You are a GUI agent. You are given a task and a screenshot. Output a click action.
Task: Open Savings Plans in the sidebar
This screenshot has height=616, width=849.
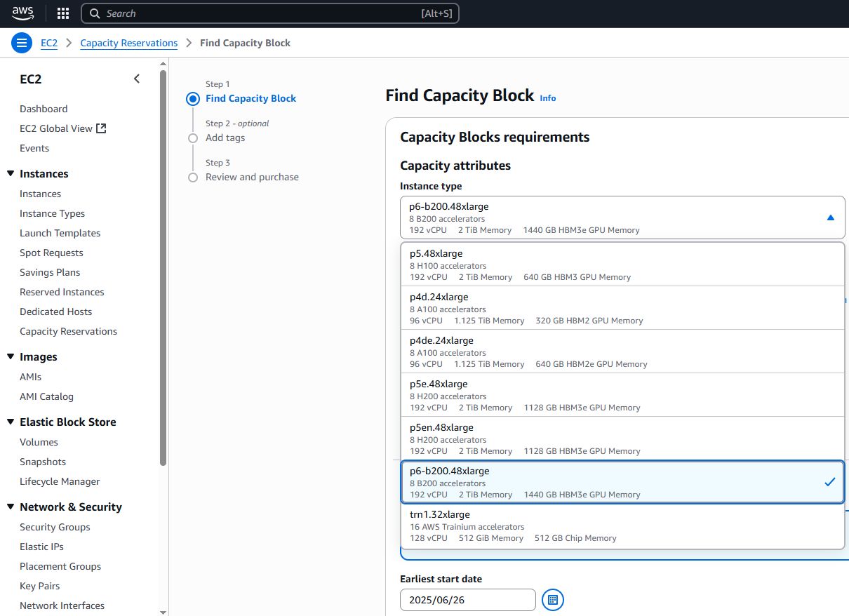[x=50, y=272]
